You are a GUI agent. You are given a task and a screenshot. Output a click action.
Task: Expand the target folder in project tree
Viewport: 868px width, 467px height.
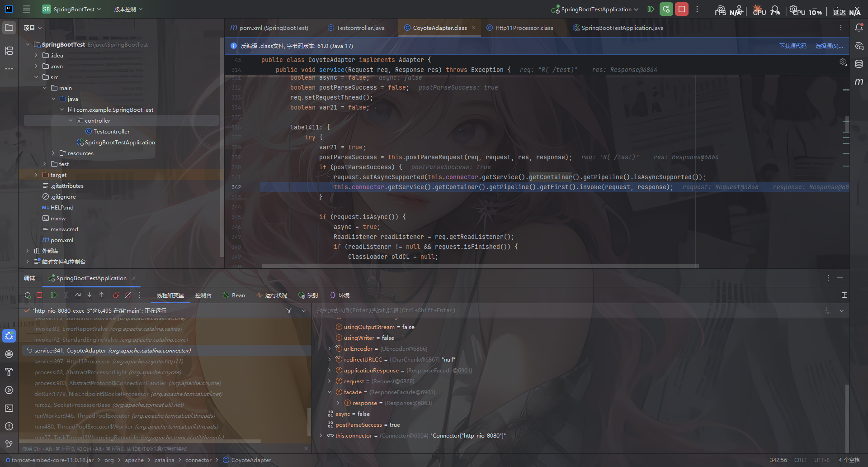point(36,175)
